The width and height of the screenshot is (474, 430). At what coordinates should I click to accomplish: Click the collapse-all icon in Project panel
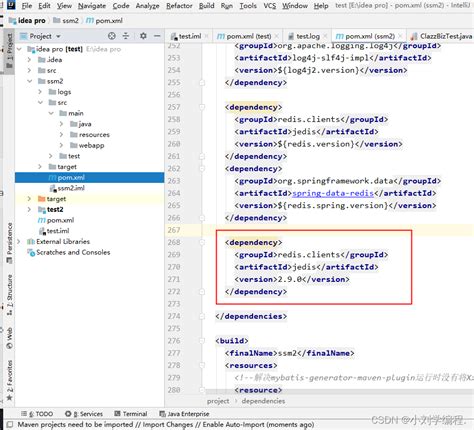pos(126,36)
